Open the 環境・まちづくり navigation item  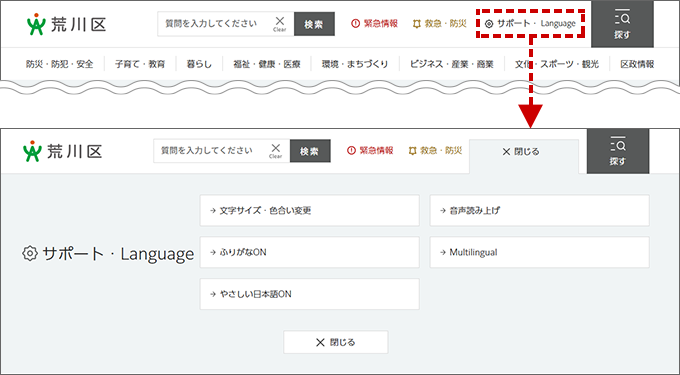click(355, 64)
